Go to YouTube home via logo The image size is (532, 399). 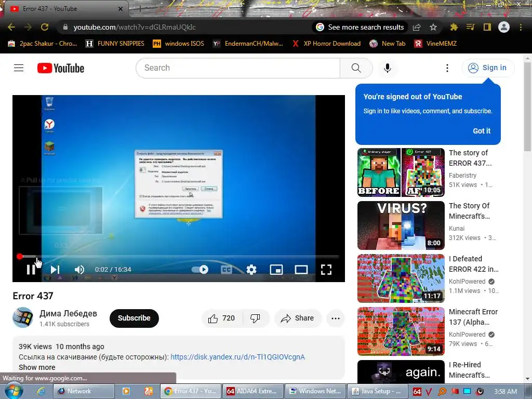[x=61, y=68]
